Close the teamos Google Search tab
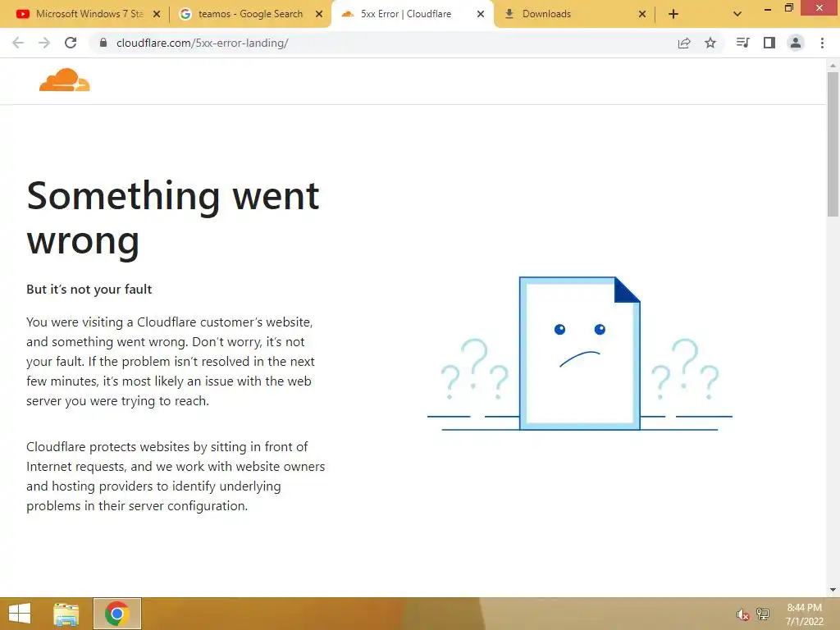The width and height of the screenshot is (840, 630). (319, 14)
